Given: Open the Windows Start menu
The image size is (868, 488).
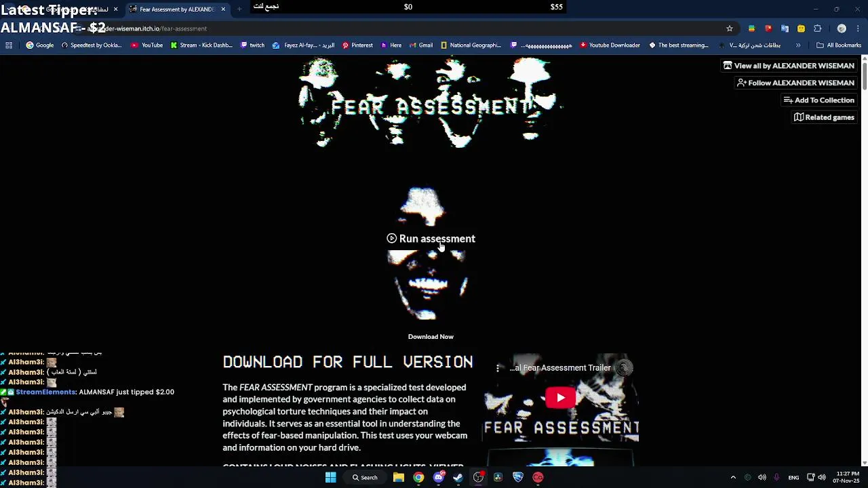Looking at the screenshot, I should [x=331, y=477].
